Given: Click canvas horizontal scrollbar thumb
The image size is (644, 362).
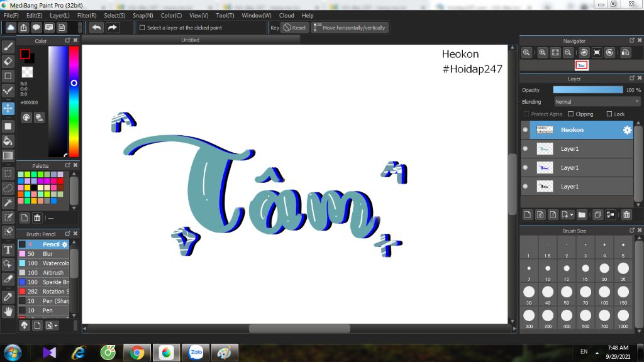Looking at the screenshot, I should [299, 328].
